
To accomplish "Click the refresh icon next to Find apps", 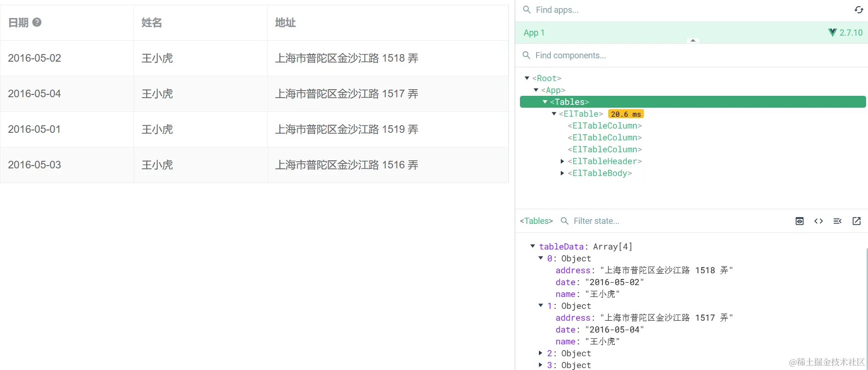I will [859, 10].
